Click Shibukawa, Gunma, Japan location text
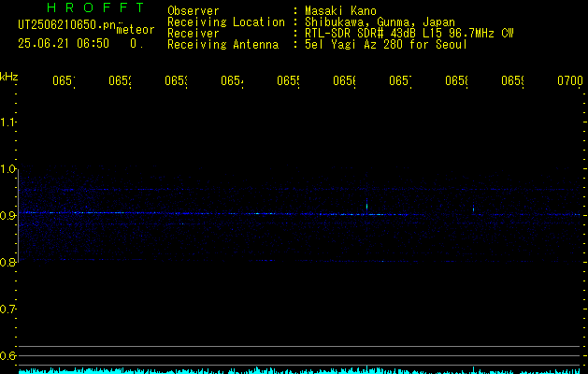The image size is (588, 374). click(380, 22)
